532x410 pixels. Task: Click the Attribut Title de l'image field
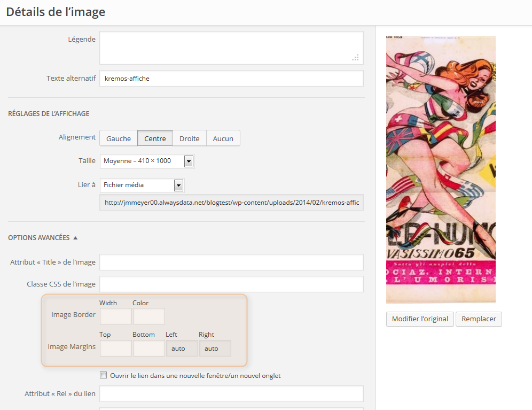231,262
